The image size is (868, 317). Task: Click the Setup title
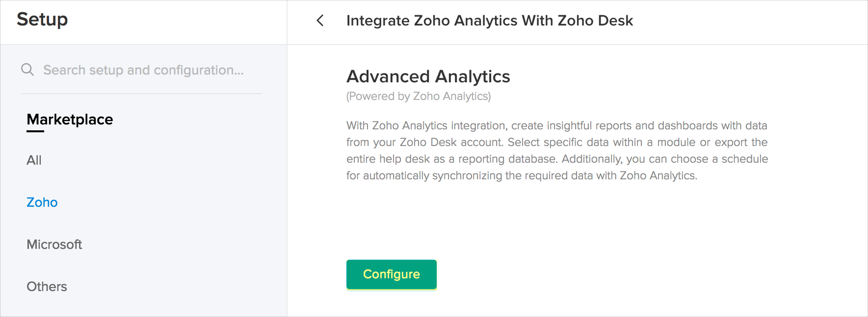42,20
